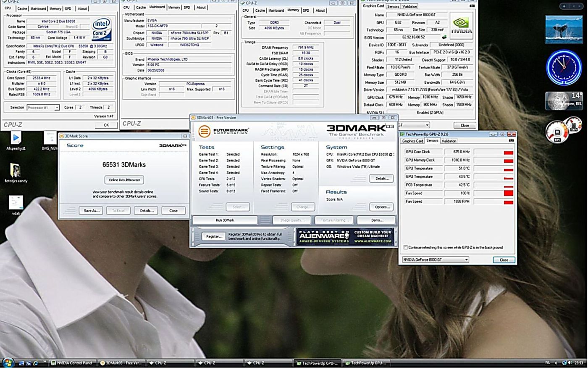Viewport: 588px width, 368px height.
Task: Open the IMG_NEW desktop file icon
Action: (50, 140)
